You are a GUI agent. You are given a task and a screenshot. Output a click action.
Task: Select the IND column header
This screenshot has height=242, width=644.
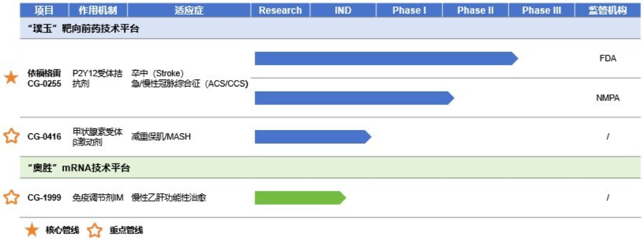343,11
